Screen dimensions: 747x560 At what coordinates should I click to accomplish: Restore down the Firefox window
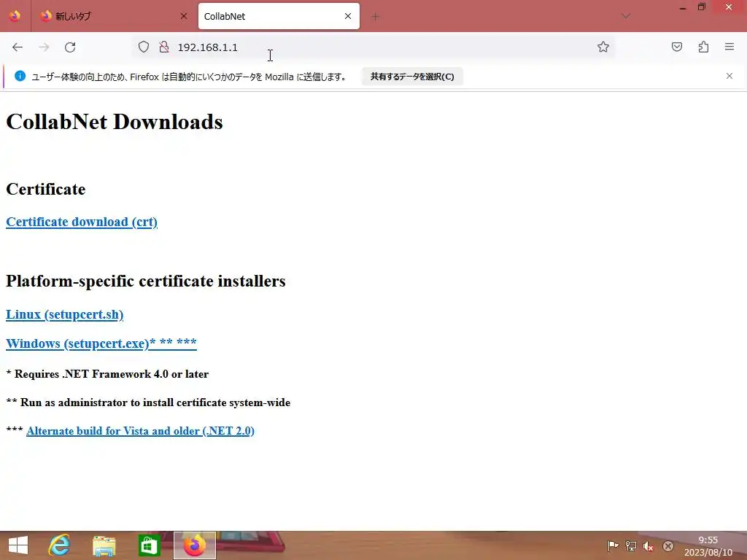coord(701,7)
